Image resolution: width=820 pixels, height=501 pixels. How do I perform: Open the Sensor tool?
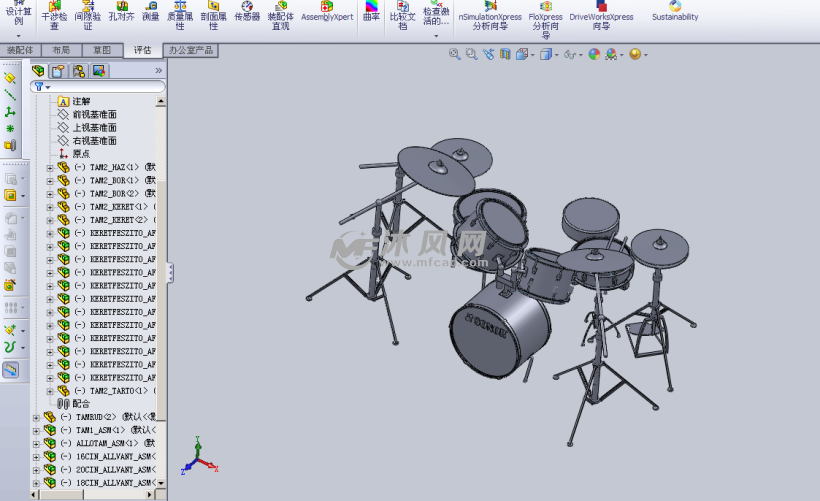coord(246,11)
